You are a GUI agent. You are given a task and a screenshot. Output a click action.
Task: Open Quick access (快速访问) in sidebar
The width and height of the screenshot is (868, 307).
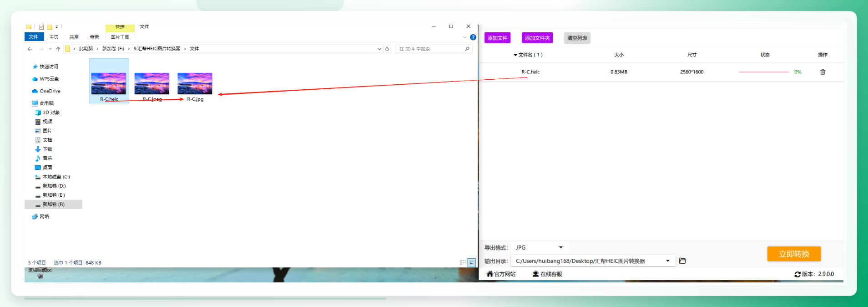(45, 67)
